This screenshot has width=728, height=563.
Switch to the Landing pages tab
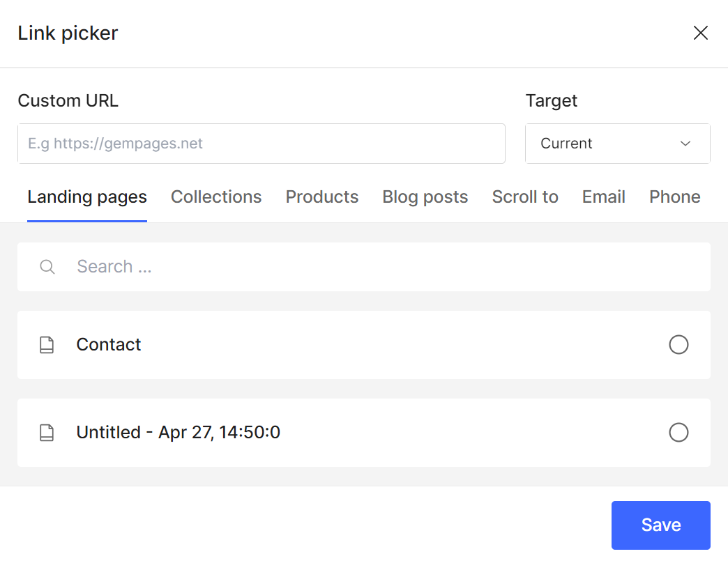(87, 197)
